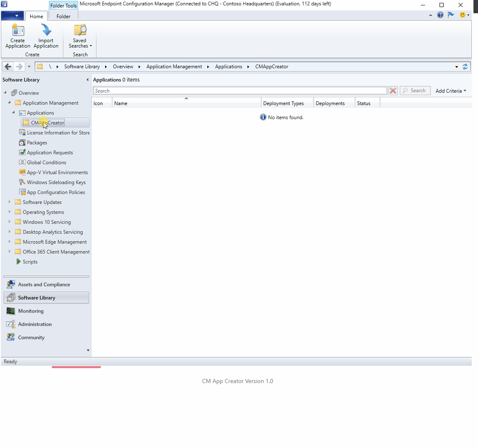The width and height of the screenshot is (478, 448).
Task: Select the Scripts icon
Action: 18,261
